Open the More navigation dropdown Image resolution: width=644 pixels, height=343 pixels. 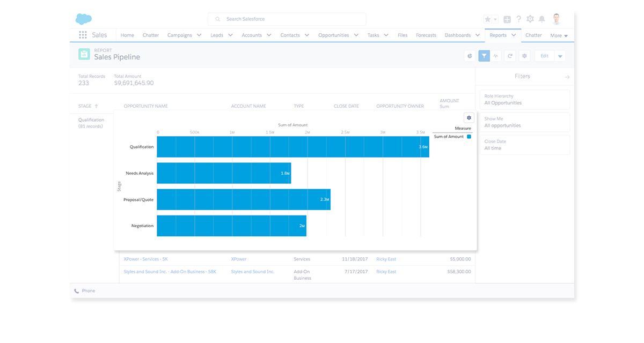click(x=559, y=36)
